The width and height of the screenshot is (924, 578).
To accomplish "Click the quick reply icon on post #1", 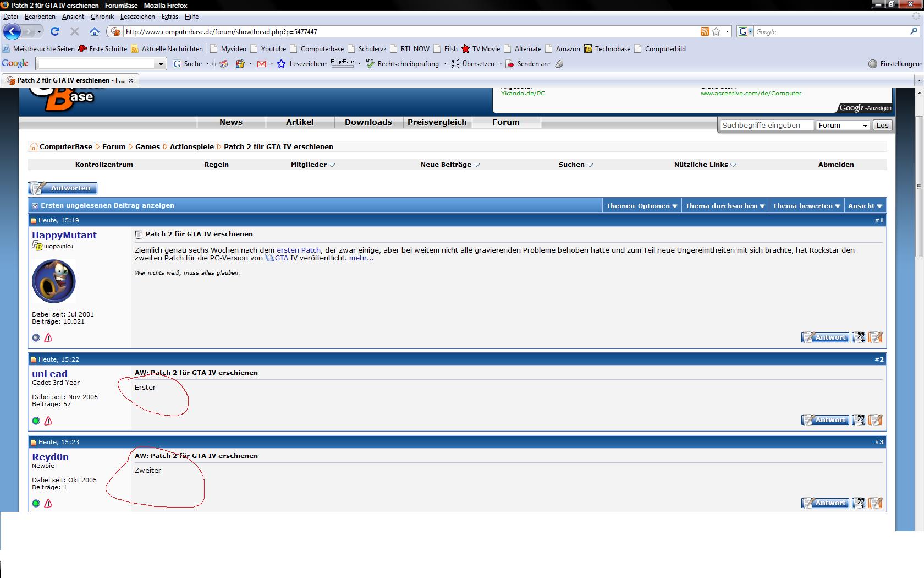I will [876, 337].
